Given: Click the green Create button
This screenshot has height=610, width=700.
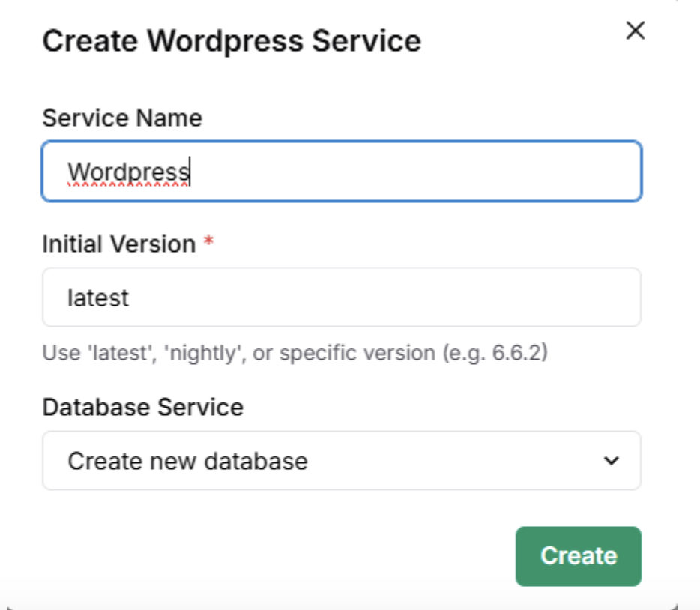Looking at the screenshot, I should point(578,556).
